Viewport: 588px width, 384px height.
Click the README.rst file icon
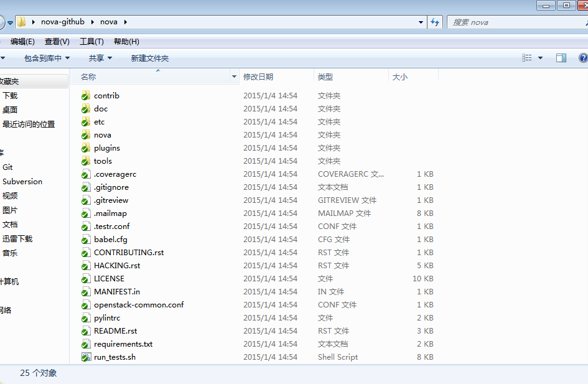click(86, 330)
